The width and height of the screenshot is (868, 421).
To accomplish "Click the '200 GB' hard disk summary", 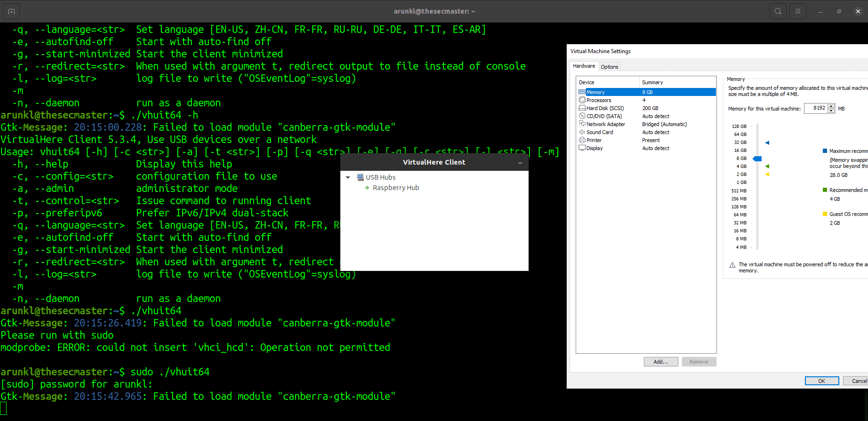I will tap(651, 108).
